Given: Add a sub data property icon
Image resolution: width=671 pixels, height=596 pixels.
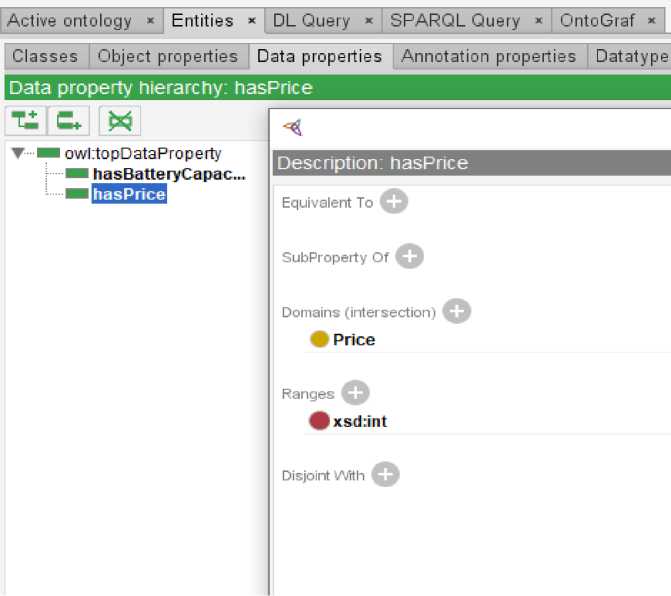Looking at the screenshot, I should pyautogui.click(x=25, y=121).
